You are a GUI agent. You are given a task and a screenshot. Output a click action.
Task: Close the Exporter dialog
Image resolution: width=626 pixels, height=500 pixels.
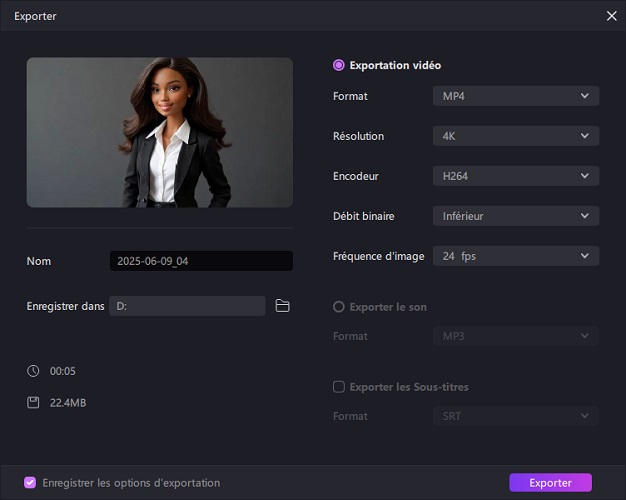[x=611, y=16]
